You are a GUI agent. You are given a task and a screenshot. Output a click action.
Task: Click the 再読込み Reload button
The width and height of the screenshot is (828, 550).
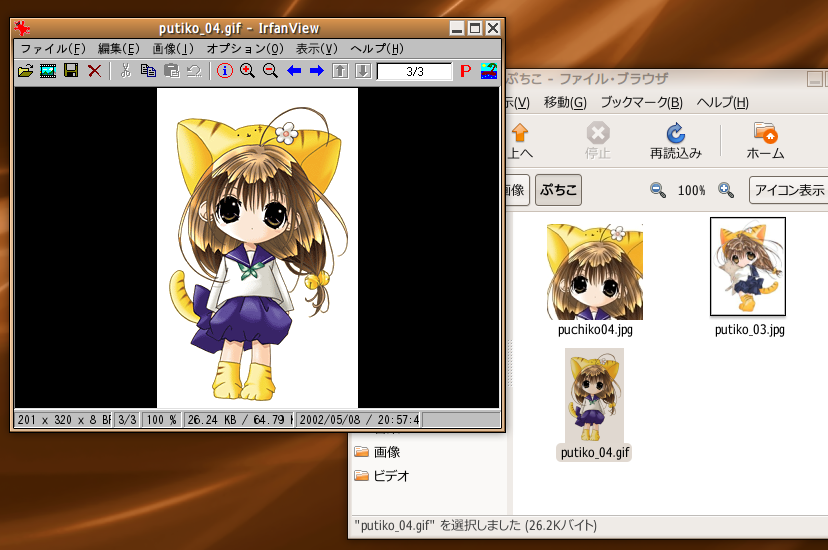pyautogui.click(x=675, y=141)
